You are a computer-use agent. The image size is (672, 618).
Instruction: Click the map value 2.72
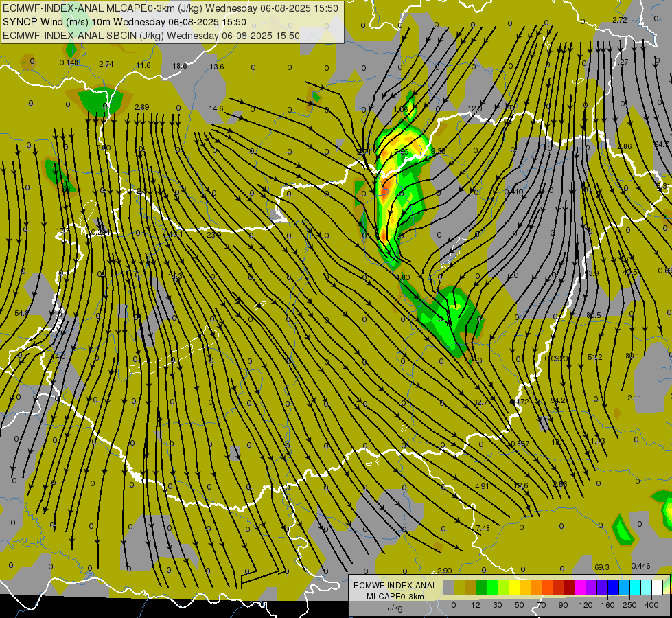coord(620,20)
